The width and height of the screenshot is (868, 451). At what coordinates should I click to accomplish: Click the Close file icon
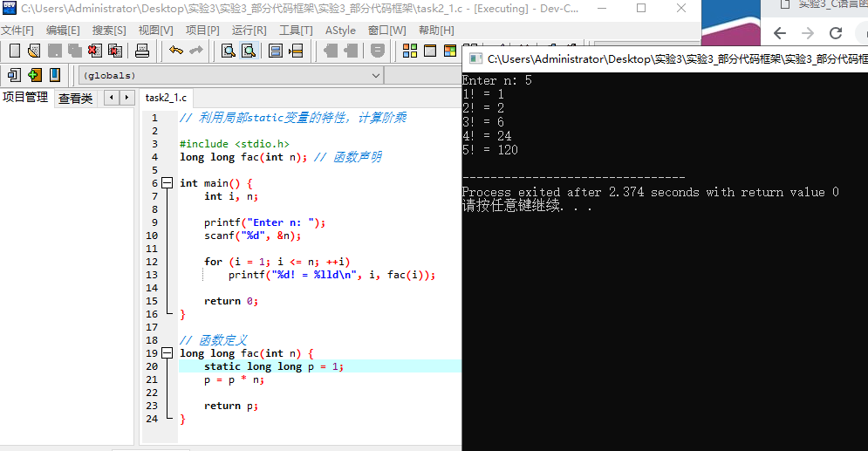click(95, 51)
